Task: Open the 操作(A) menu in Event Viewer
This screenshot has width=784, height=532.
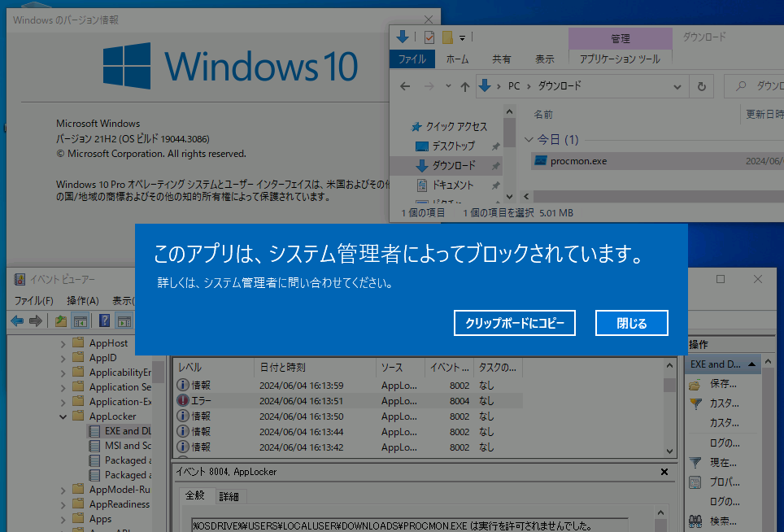Action: pos(82,299)
